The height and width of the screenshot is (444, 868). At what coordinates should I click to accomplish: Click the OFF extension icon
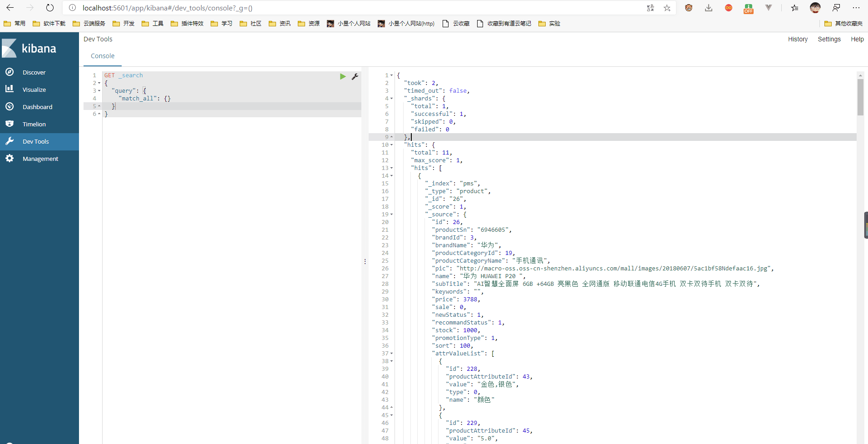[749, 9]
